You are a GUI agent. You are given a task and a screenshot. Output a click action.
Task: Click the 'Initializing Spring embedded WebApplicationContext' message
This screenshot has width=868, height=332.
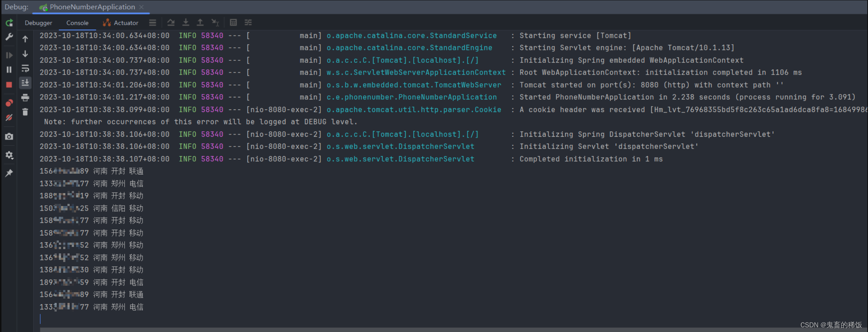(631, 60)
